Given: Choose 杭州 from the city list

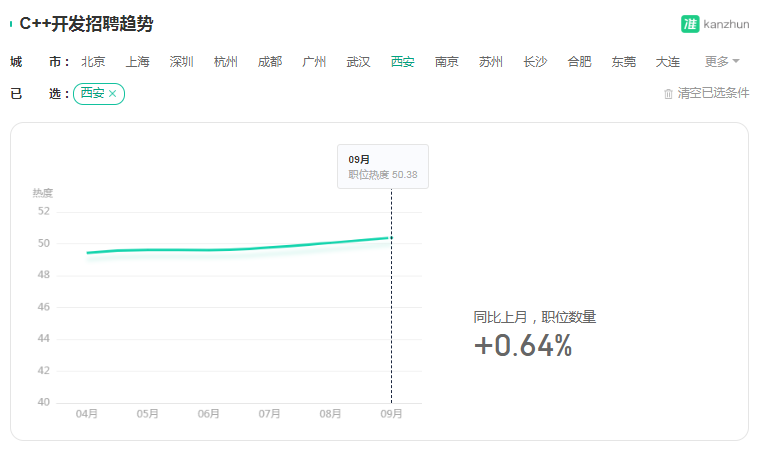Looking at the screenshot, I should [x=225, y=62].
